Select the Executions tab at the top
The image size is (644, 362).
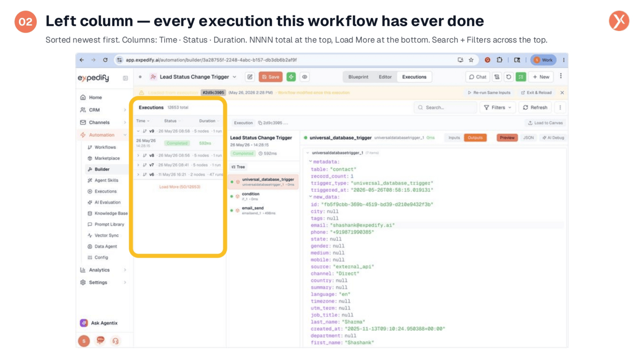tap(414, 77)
